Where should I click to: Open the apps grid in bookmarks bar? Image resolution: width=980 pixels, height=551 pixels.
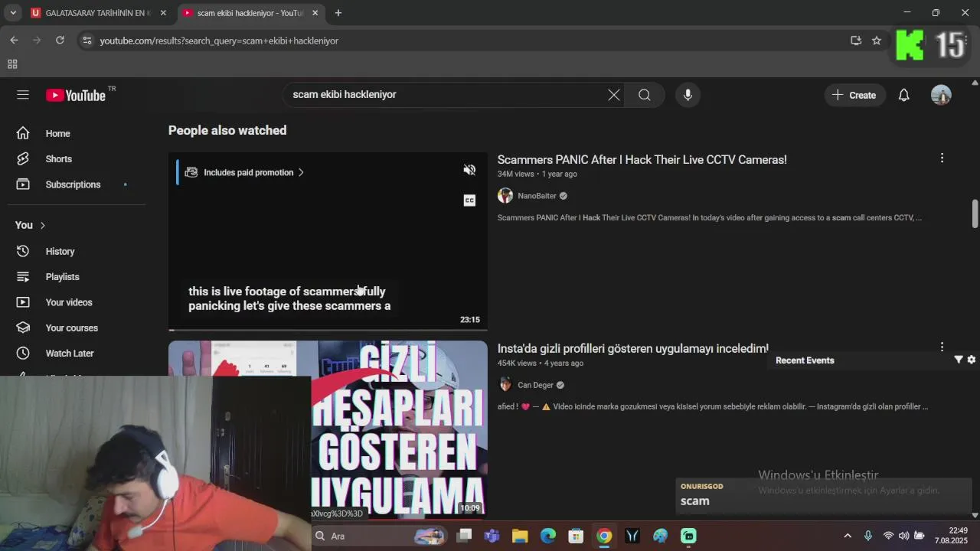(12, 64)
